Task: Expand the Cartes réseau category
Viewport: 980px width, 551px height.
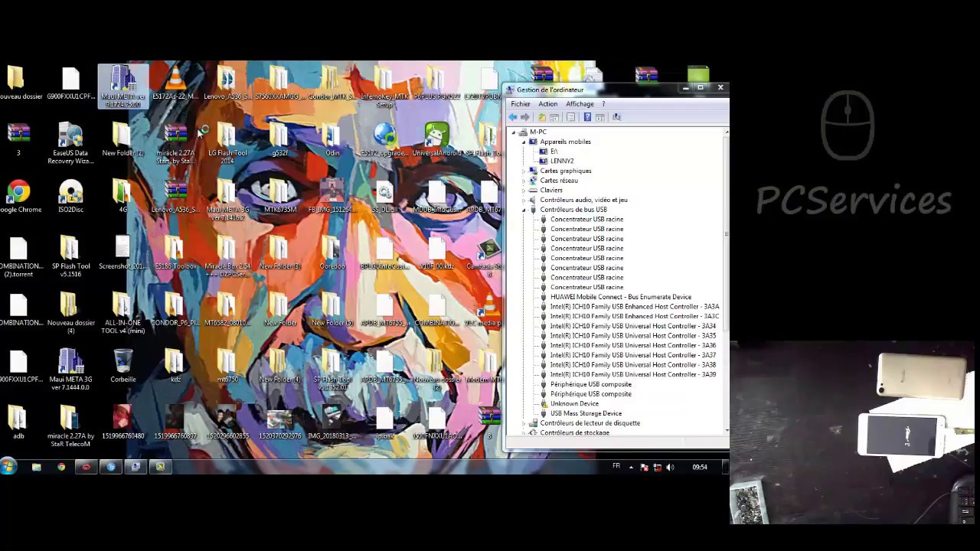Action: [524, 181]
